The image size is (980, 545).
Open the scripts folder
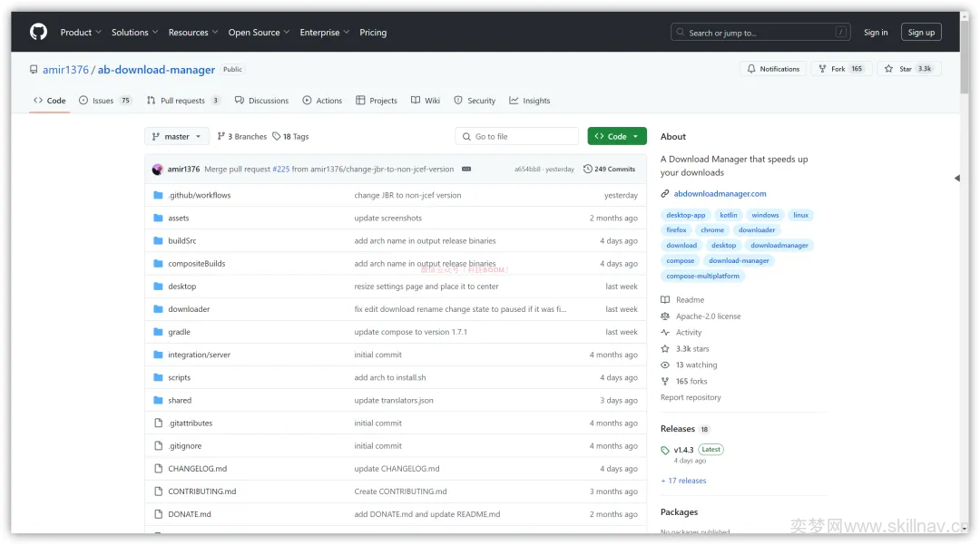(x=180, y=377)
